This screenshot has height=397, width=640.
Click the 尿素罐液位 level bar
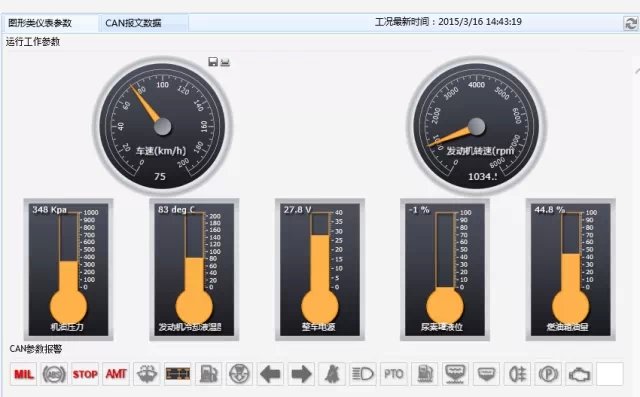[445, 269]
